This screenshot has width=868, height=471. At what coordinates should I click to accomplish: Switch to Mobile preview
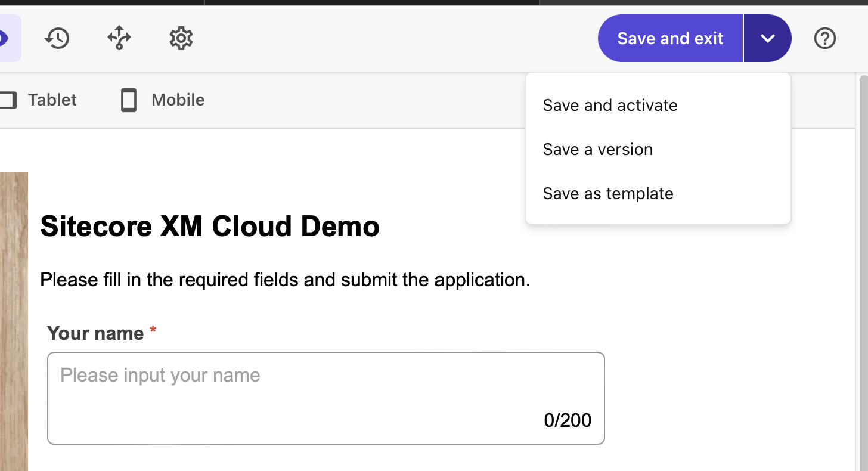coord(163,100)
